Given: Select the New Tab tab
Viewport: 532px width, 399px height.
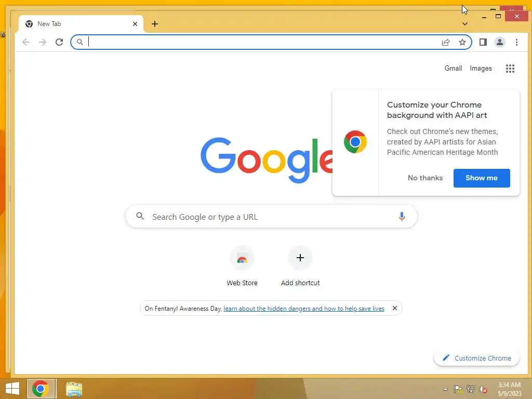Looking at the screenshot, I should coord(81,24).
